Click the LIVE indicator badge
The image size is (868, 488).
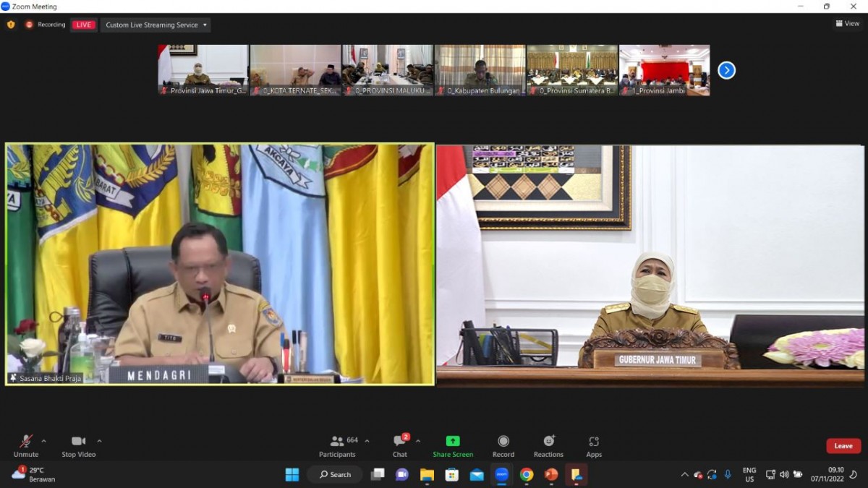(x=82, y=24)
